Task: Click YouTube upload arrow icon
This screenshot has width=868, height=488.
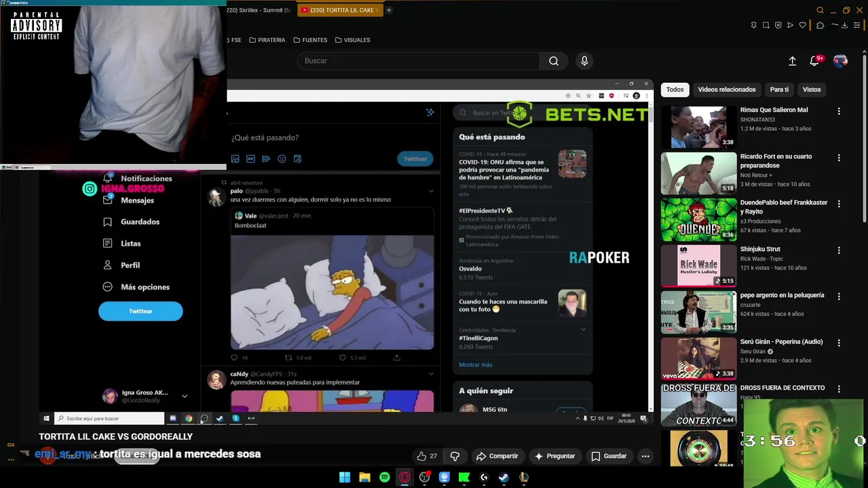Action: [x=792, y=61]
